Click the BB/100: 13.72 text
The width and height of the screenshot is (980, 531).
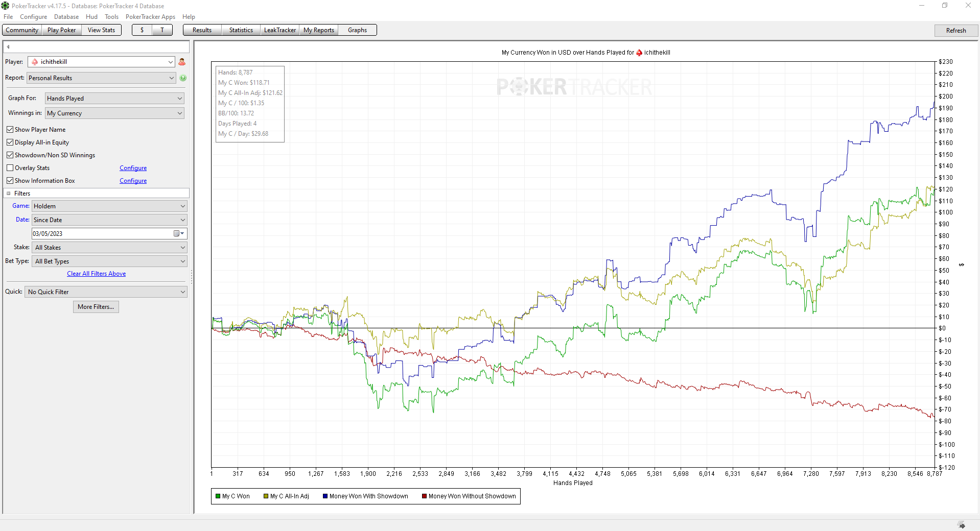coord(236,113)
